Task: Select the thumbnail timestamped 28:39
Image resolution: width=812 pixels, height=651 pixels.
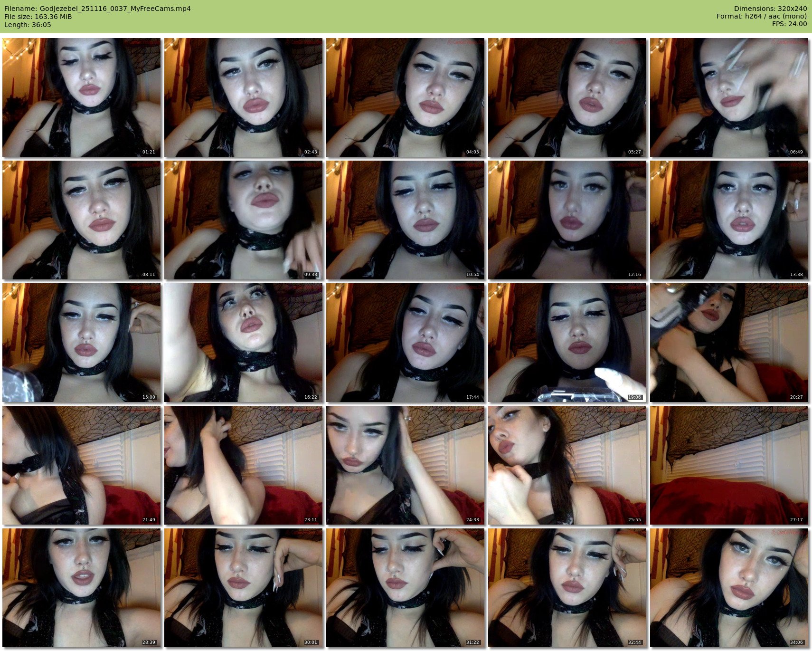Action: [81, 588]
